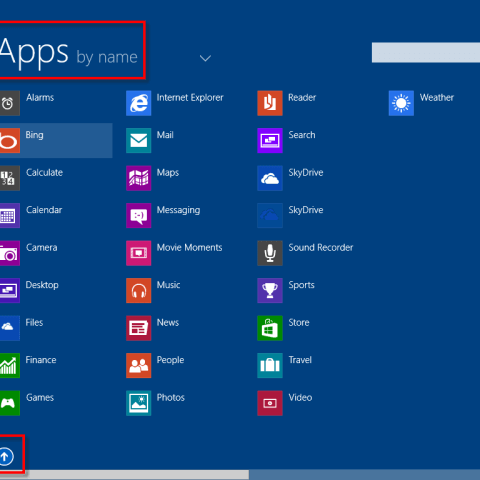This screenshot has height=480, width=480.
Task: Launch the Store shopping bag icon
Action: click(270, 328)
